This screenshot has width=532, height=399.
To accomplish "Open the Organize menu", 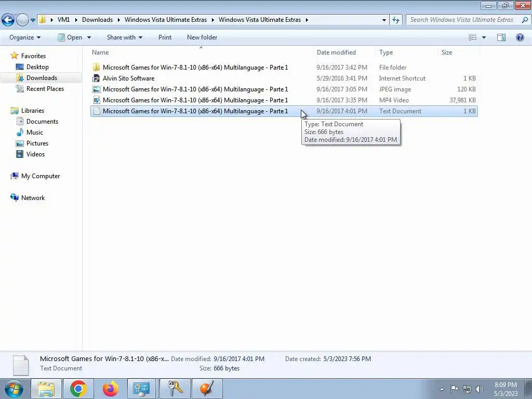I will coord(25,37).
